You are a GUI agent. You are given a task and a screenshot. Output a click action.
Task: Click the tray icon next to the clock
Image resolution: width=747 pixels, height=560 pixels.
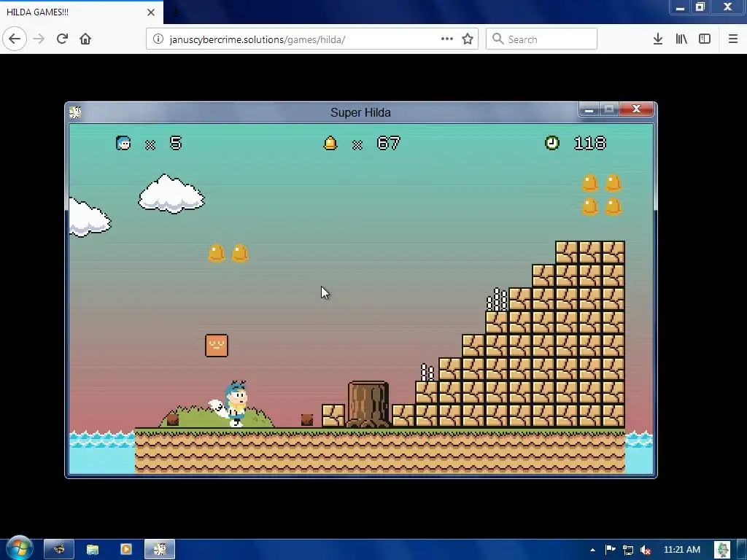click(722, 550)
